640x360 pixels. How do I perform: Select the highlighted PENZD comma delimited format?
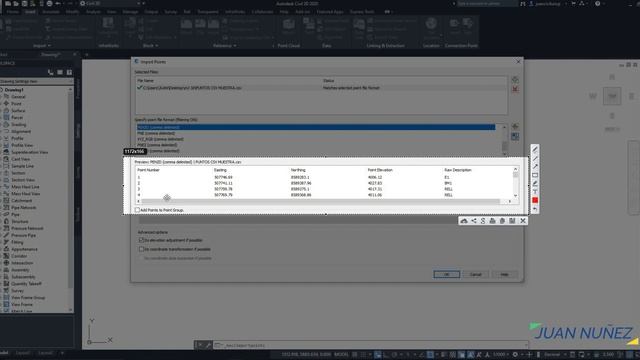pyautogui.click(x=316, y=127)
